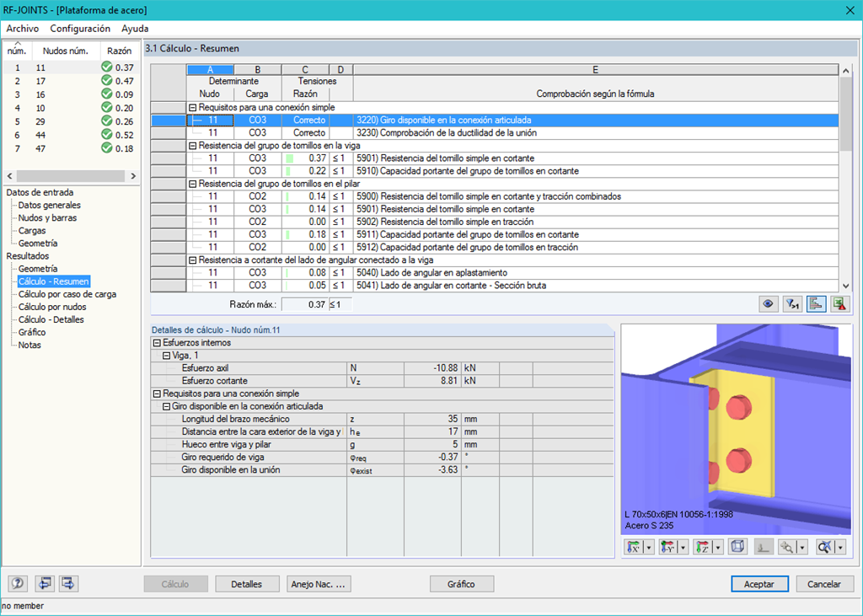Click the joints list horizontal scrollbar
Screen dimensions: 863x616
[71, 175]
